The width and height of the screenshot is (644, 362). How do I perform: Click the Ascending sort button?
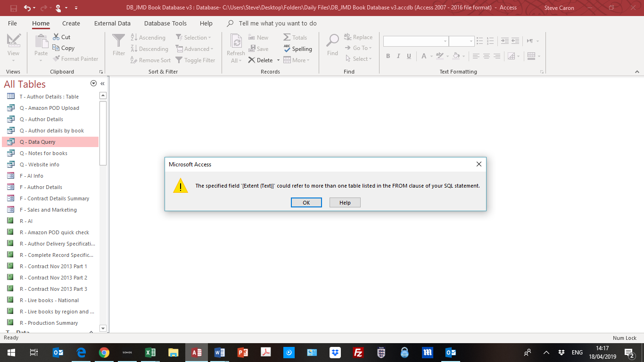coord(148,37)
